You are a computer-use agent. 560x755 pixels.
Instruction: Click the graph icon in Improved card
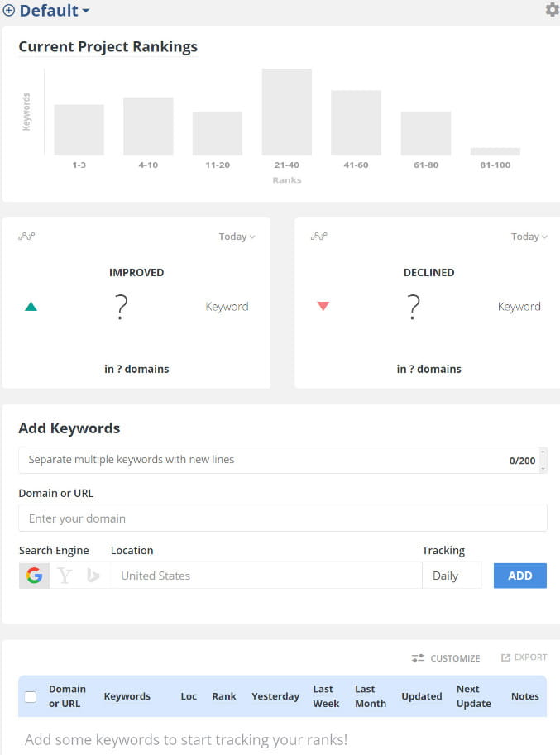tap(26, 237)
